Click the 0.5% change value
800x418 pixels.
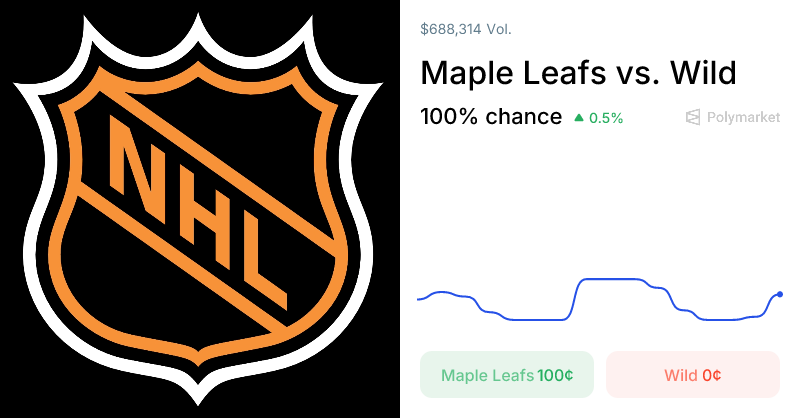pos(606,118)
